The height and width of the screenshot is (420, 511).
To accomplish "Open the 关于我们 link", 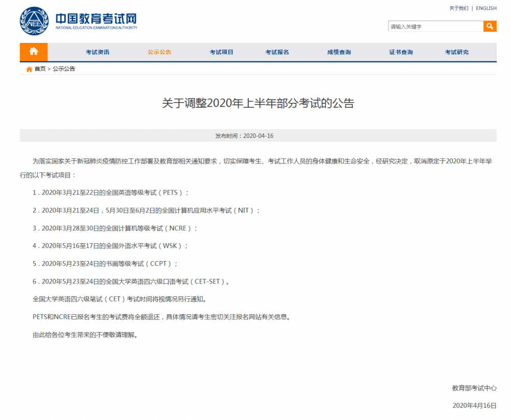I will click(458, 8).
